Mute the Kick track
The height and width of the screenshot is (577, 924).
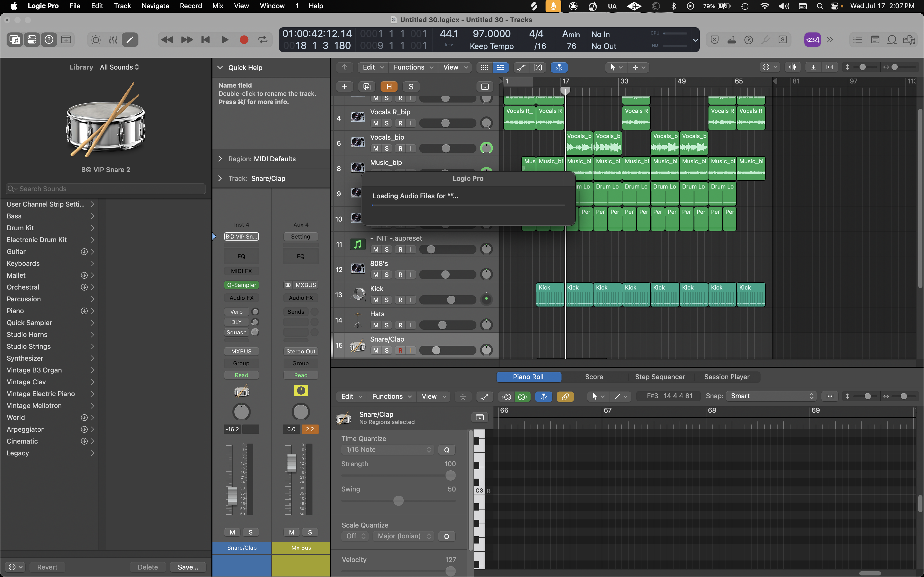coord(376,300)
